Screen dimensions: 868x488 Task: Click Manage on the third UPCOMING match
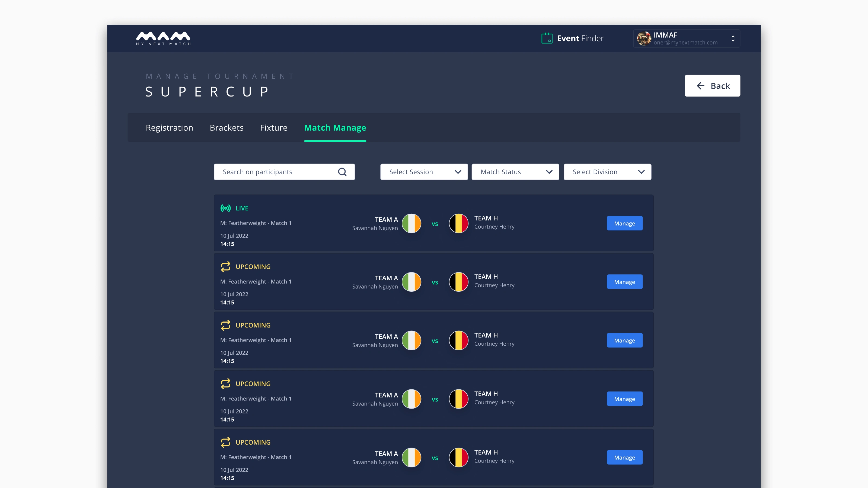[624, 399]
